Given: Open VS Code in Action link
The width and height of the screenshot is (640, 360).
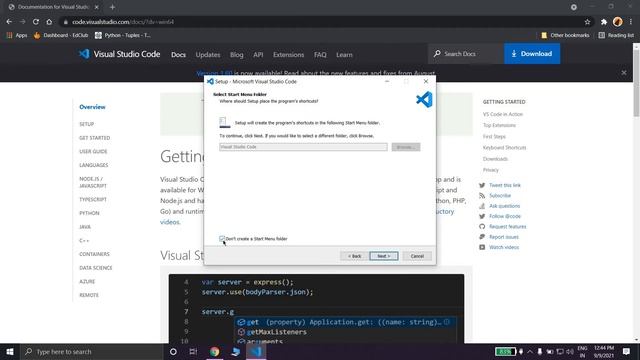Looking at the screenshot, I should coord(503,114).
